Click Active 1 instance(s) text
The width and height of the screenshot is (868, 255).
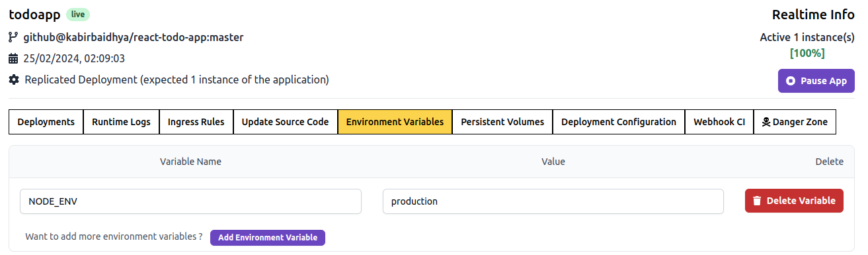coord(807,38)
